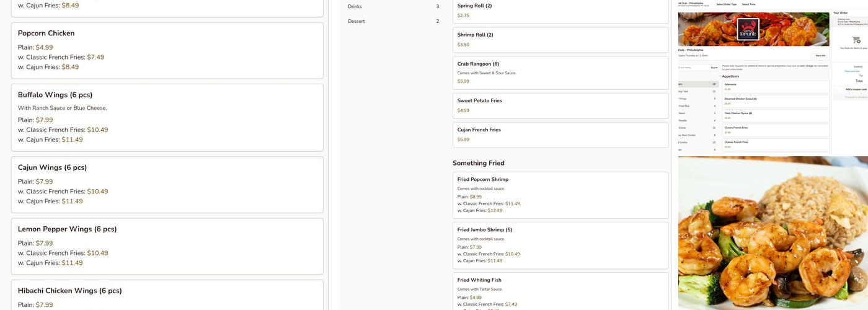Open Select Order Type dropdown
This screenshot has height=310, width=868.
(x=726, y=4)
